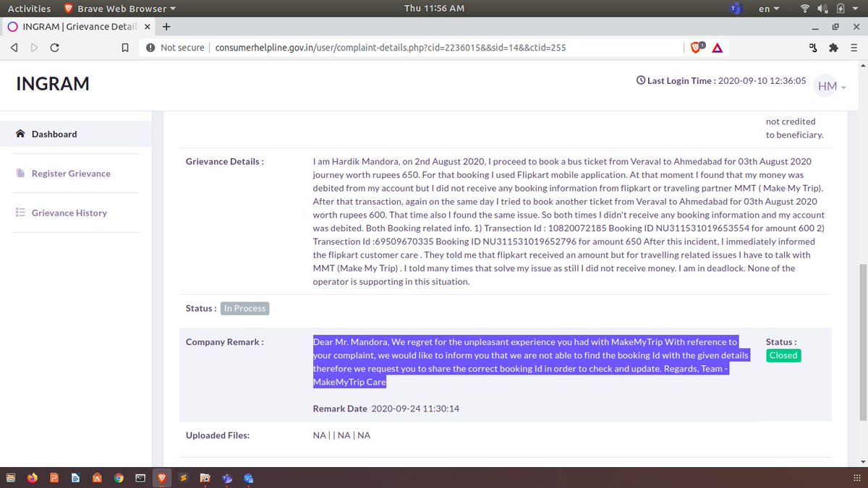Open the Brave hamburger menu
This screenshot has height=488, width=868.
coord(854,48)
